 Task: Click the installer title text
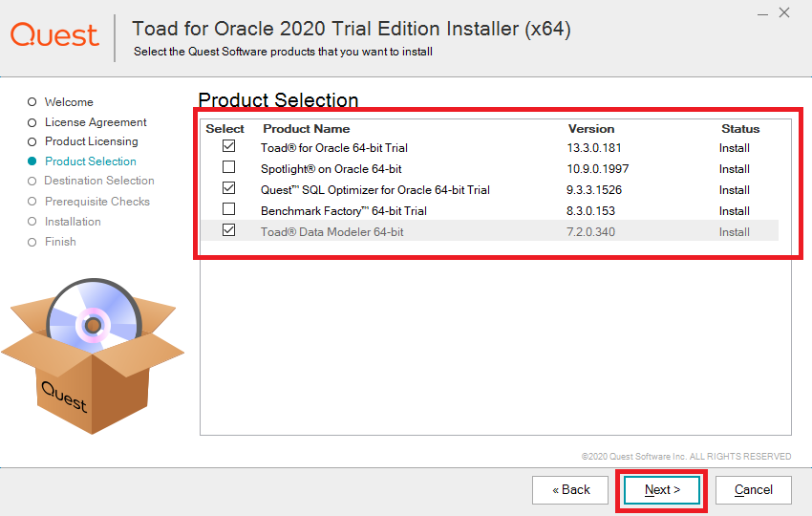pyautogui.click(x=352, y=29)
